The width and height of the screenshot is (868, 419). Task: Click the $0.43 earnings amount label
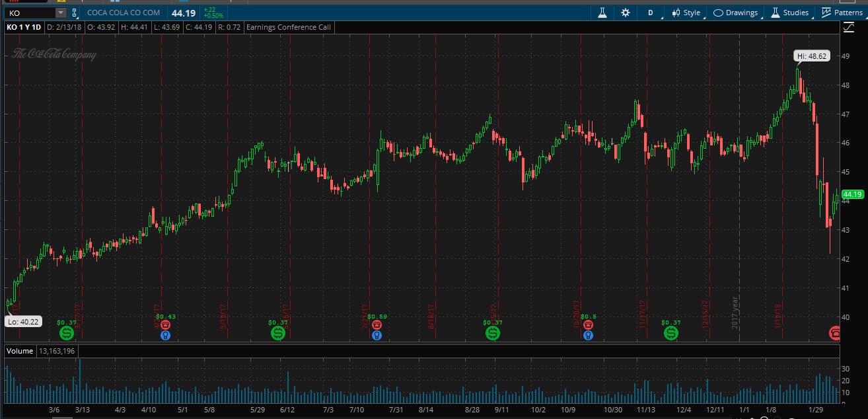[x=166, y=317]
